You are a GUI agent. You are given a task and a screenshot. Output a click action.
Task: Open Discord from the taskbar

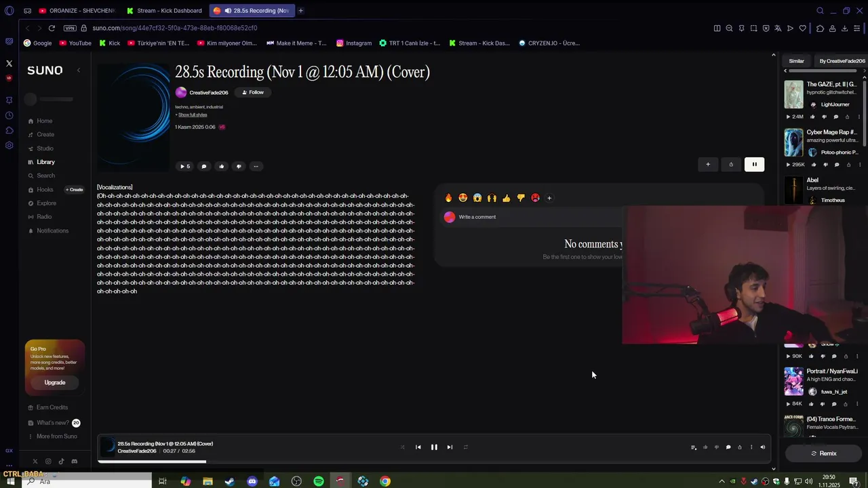(252, 481)
